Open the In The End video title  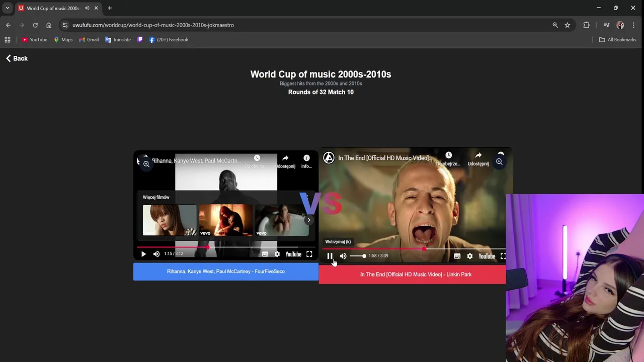click(x=385, y=158)
